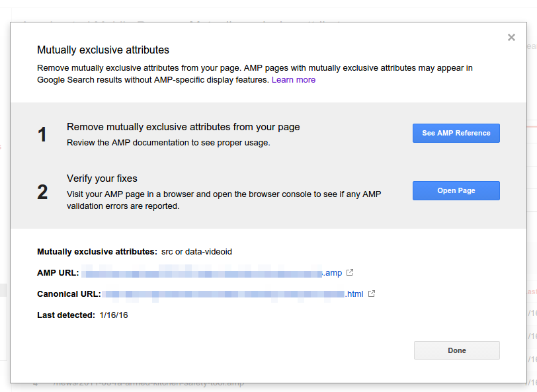Viewport: 537px width, 392px height.
Task: Open the Learn more link
Action: click(x=293, y=80)
